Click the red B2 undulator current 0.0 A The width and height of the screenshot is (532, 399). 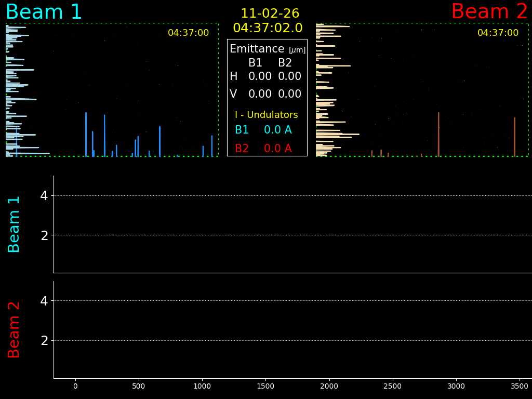point(277,149)
